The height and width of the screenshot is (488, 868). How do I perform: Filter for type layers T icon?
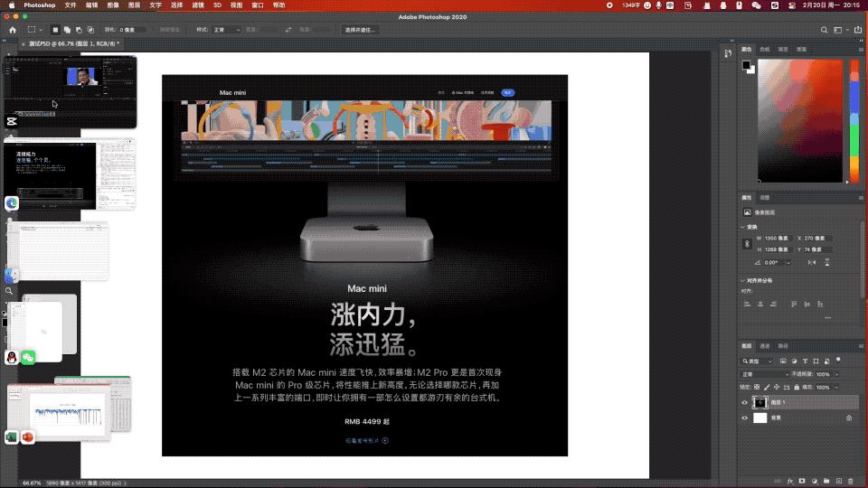(x=805, y=361)
